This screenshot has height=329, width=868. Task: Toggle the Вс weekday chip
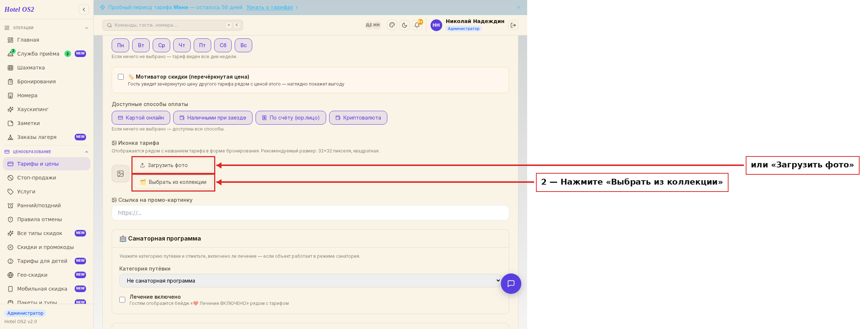[x=243, y=45]
